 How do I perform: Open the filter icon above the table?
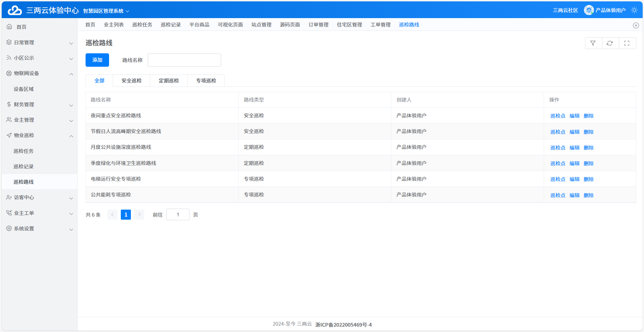pyautogui.click(x=593, y=43)
